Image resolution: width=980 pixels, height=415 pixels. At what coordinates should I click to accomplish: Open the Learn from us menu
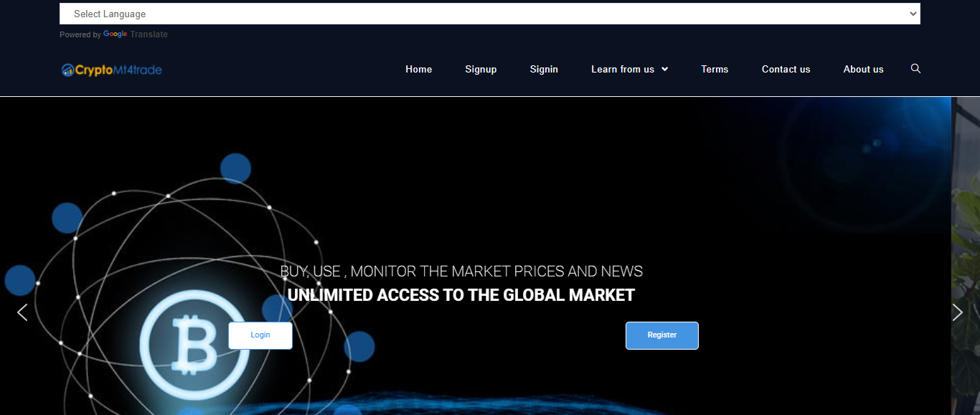(622, 70)
